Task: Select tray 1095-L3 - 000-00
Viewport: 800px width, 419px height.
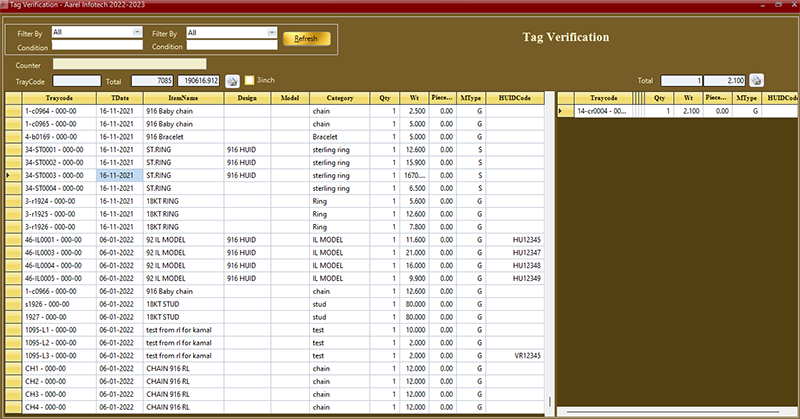Action: click(59, 356)
